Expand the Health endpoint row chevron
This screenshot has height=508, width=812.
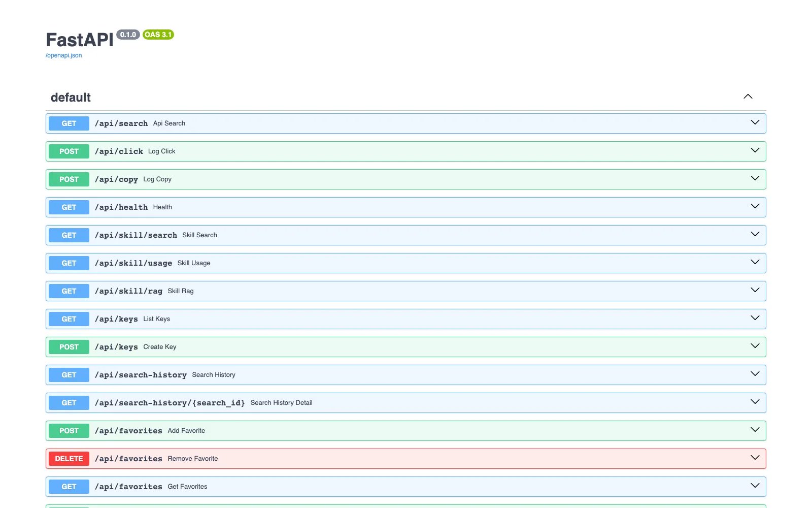click(755, 206)
